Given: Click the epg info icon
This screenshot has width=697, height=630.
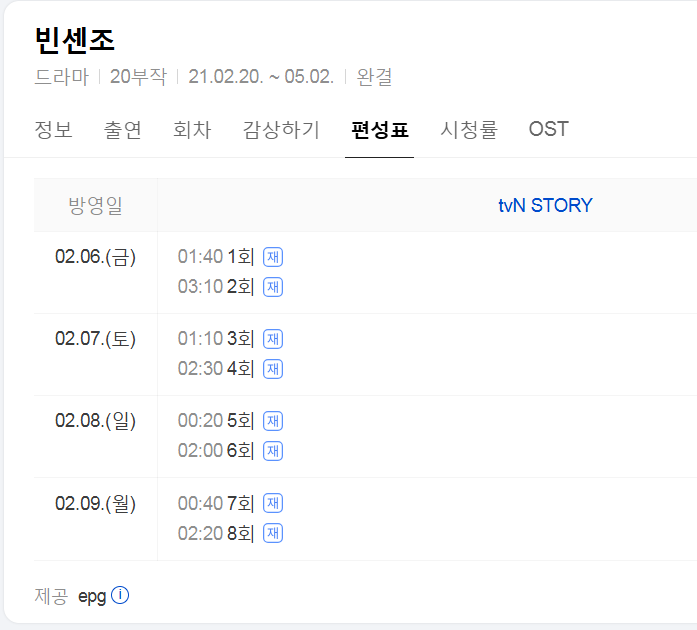Looking at the screenshot, I should point(120,596).
